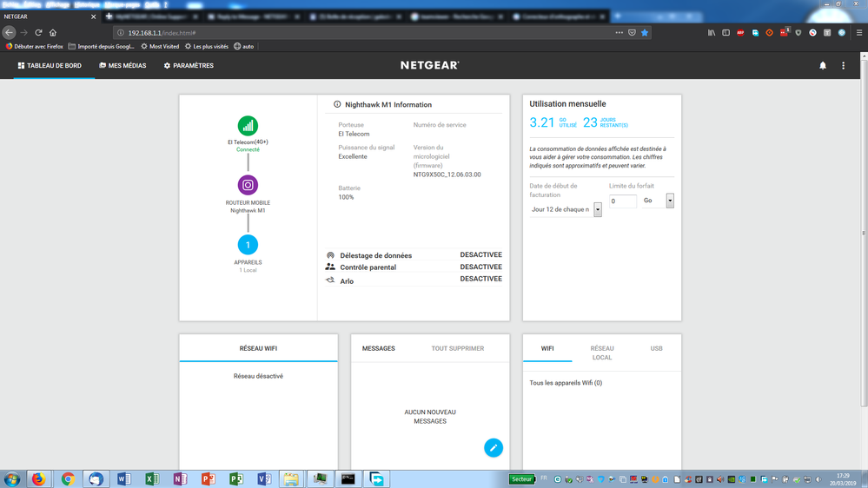
Task: Open PowerPoint from the taskbar
Action: click(x=209, y=478)
